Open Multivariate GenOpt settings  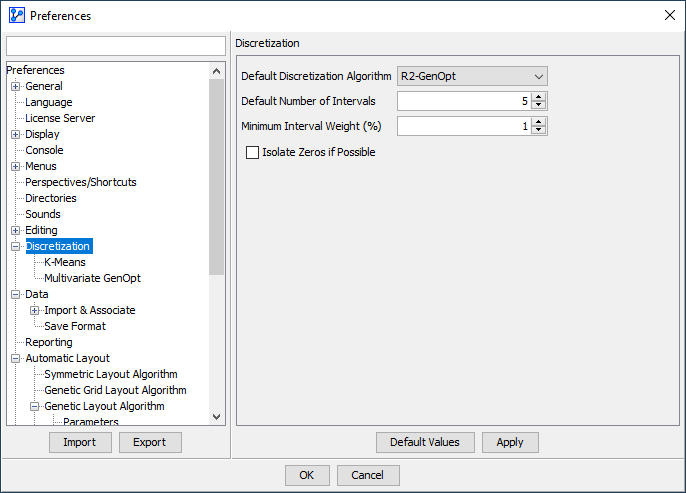[92, 278]
